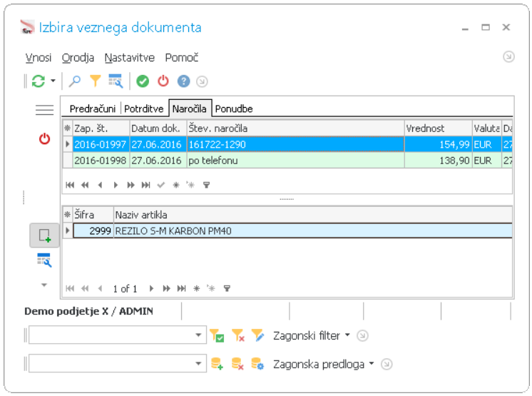The width and height of the screenshot is (532, 396).
Task: Open table search icon in top toolbar
Action: (x=116, y=81)
